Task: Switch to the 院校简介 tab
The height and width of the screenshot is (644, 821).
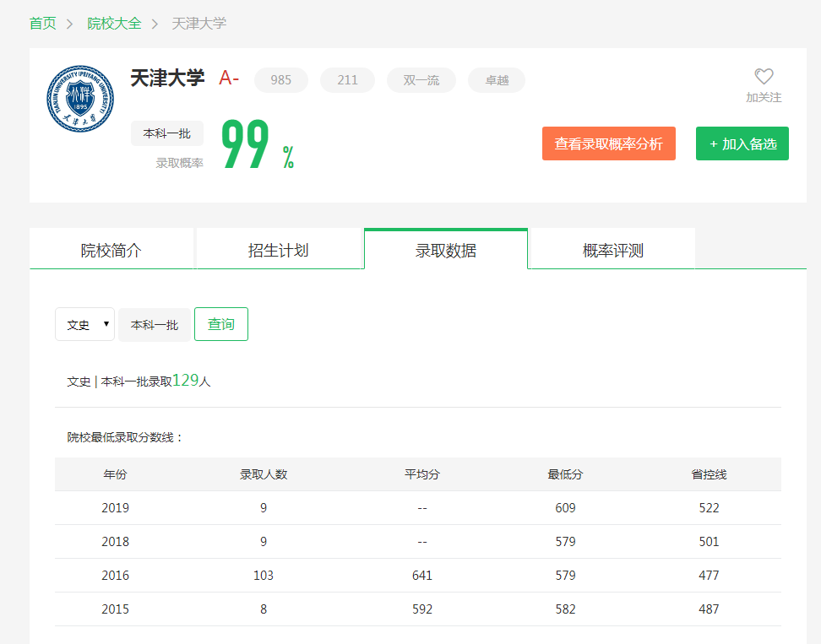Action: (111, 250)
